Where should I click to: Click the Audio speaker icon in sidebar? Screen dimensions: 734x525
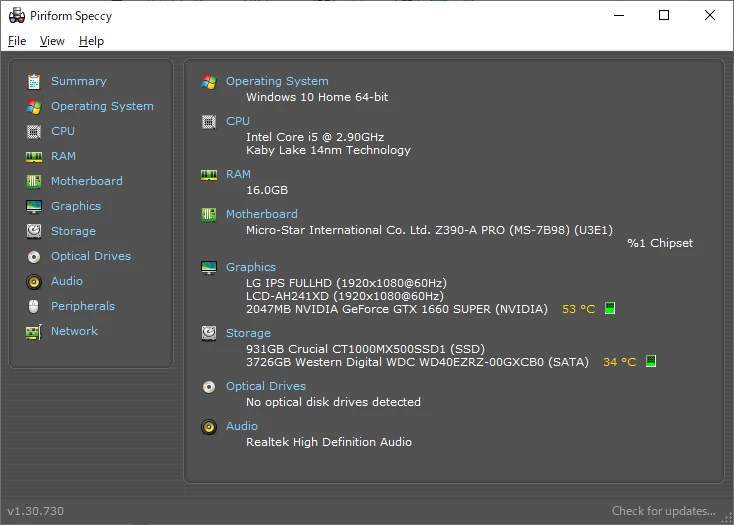point(34,281)
